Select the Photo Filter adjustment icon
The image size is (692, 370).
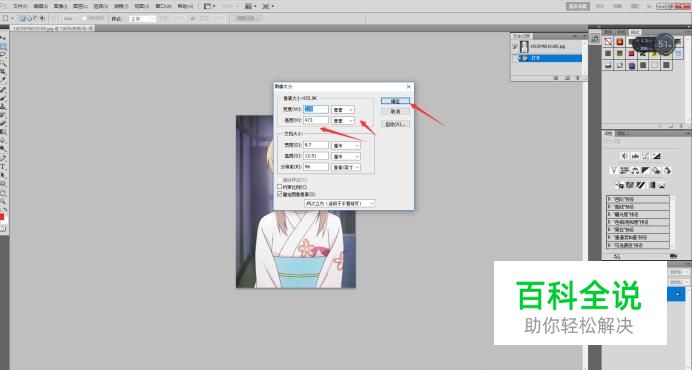(x=656, y=170)
